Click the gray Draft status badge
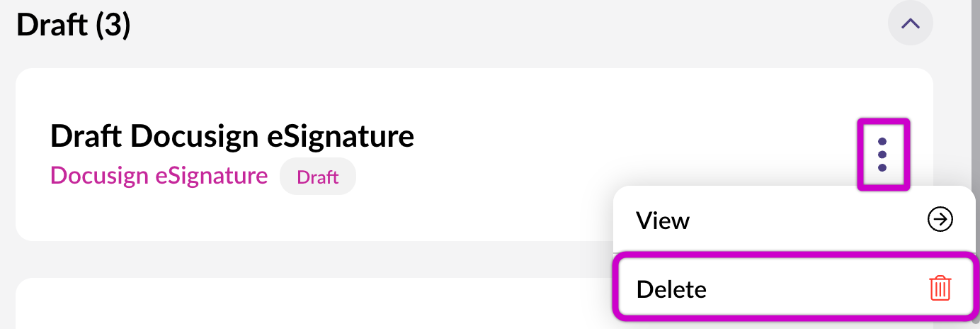 317,177
